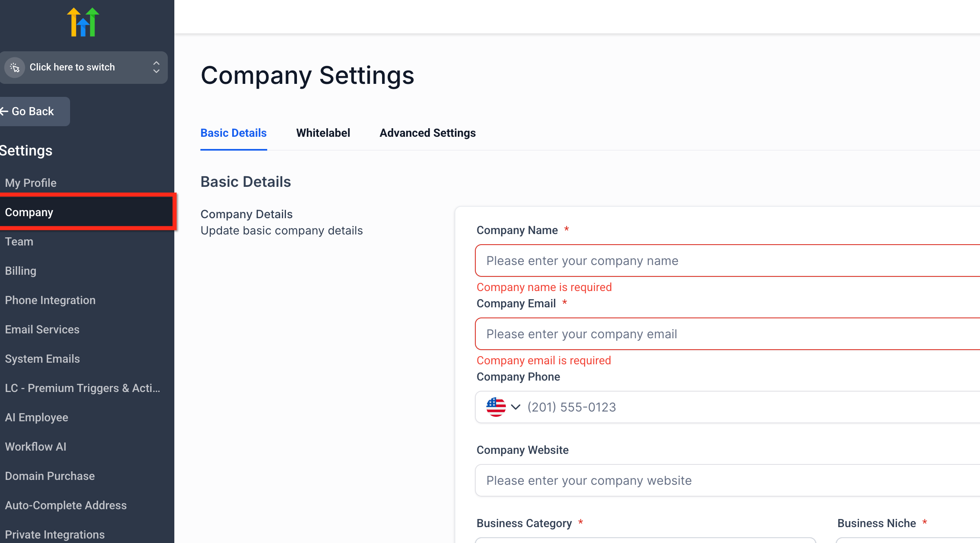Open Email Services settings

42,329
